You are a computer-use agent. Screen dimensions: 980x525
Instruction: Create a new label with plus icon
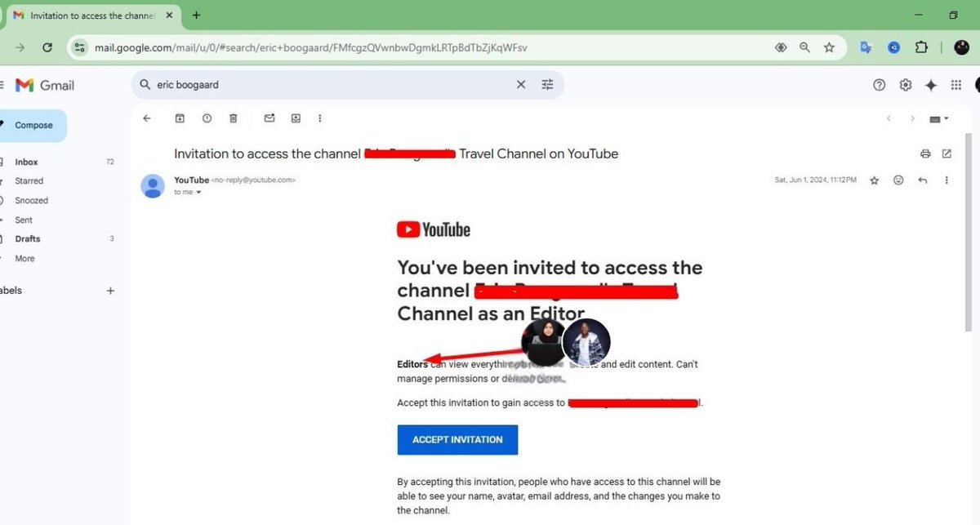pos(110,291)
